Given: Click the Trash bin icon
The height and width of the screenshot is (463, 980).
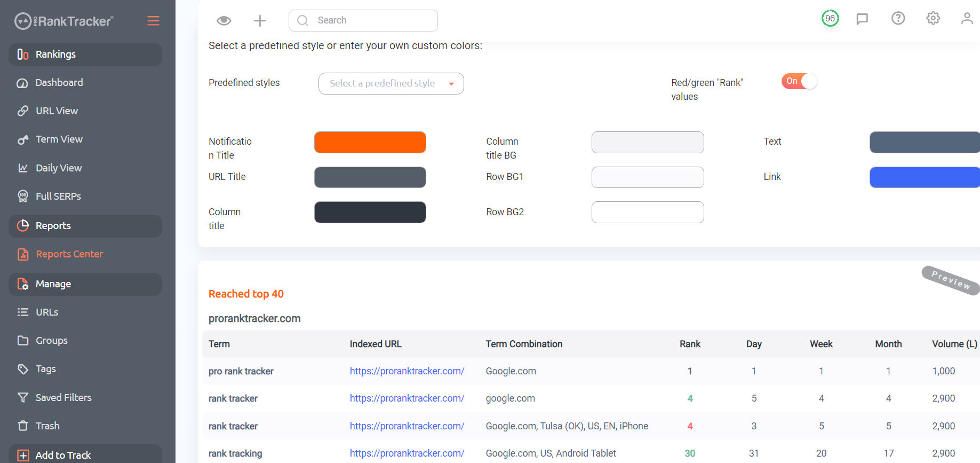Looking at the screenshot, I should pyautogui.click(x=22, y=426).
